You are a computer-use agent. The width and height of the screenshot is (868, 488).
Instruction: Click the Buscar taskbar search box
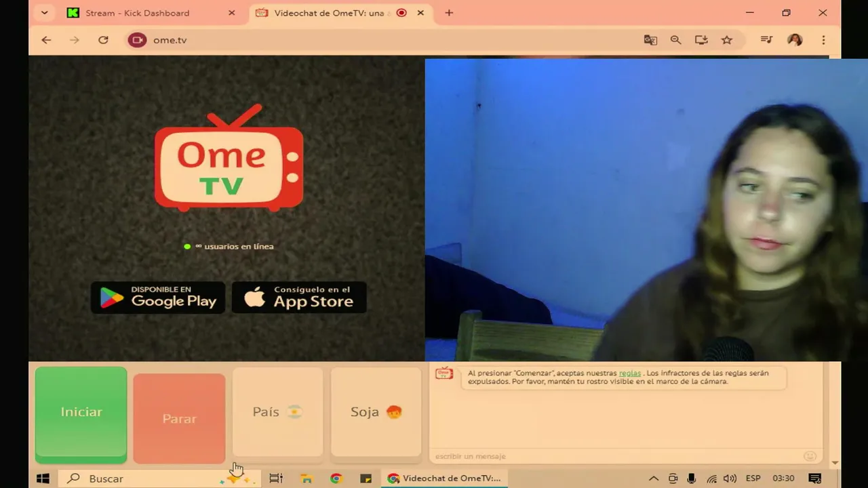159,479
